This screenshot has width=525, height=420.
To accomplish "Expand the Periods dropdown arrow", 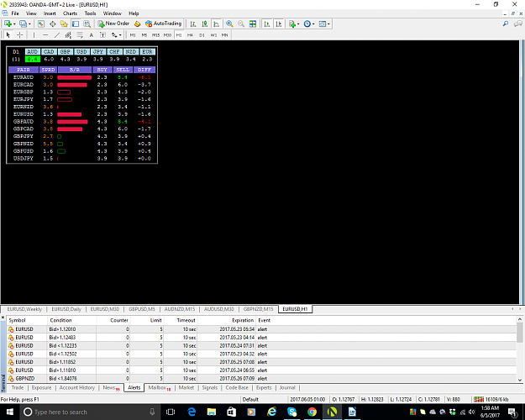I will click(313, 24).
